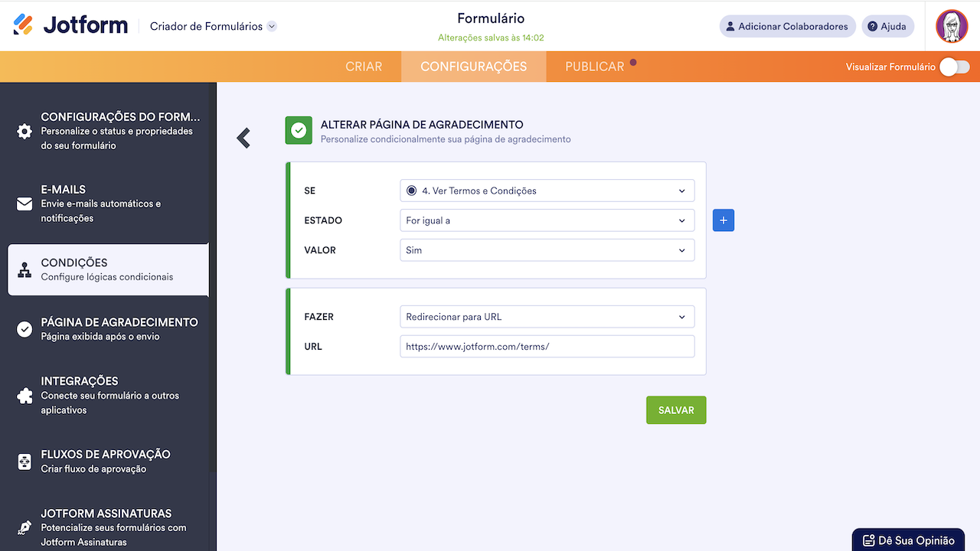Viewport: 980px width, 551px height.
Task: Open the SE field dropdown
Action: (x=547, y=191)
